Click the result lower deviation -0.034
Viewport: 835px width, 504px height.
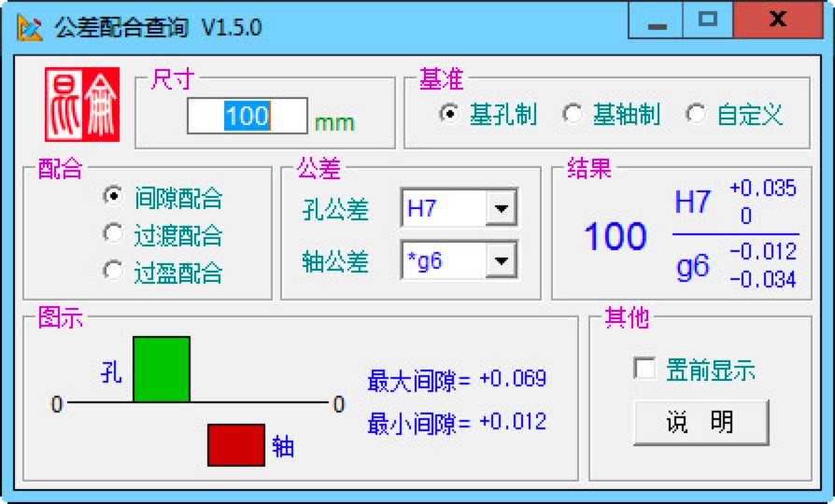pos(762,279)
